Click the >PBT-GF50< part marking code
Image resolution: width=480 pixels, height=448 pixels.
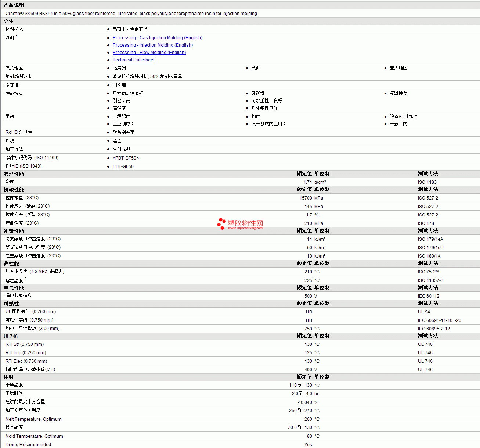tap(126, 158)
